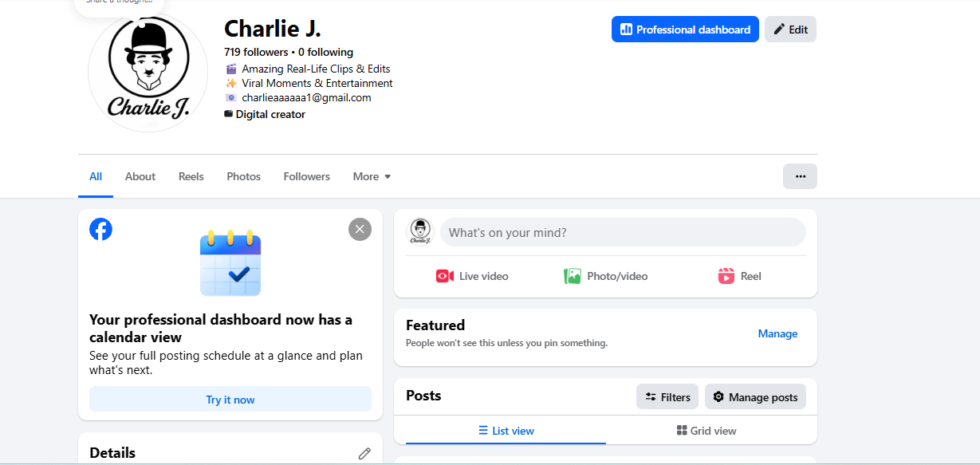The height and width of the screenshot is (465, 980).
Task: Switch to List view
Action: (x=506, y=431)
